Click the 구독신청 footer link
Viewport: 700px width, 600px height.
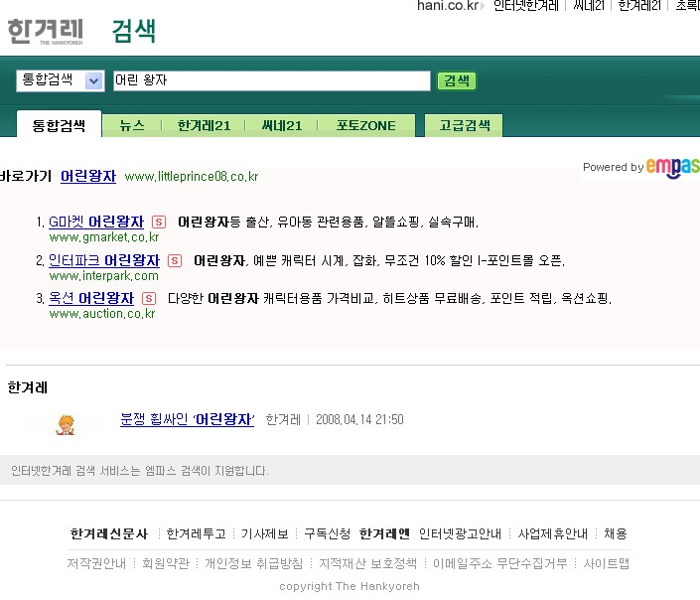pyautogui.click(x=328, y=533)
